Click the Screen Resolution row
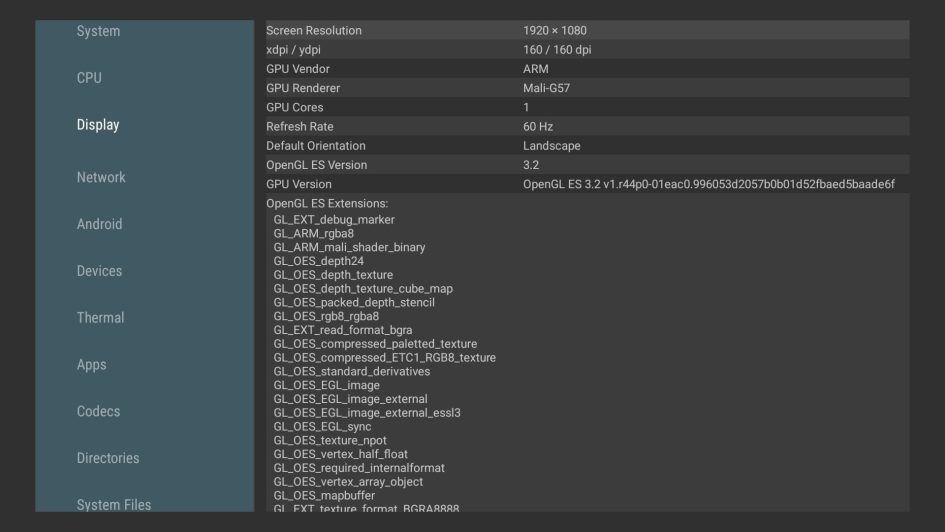945x532 pixels. (x=588, y=30)
